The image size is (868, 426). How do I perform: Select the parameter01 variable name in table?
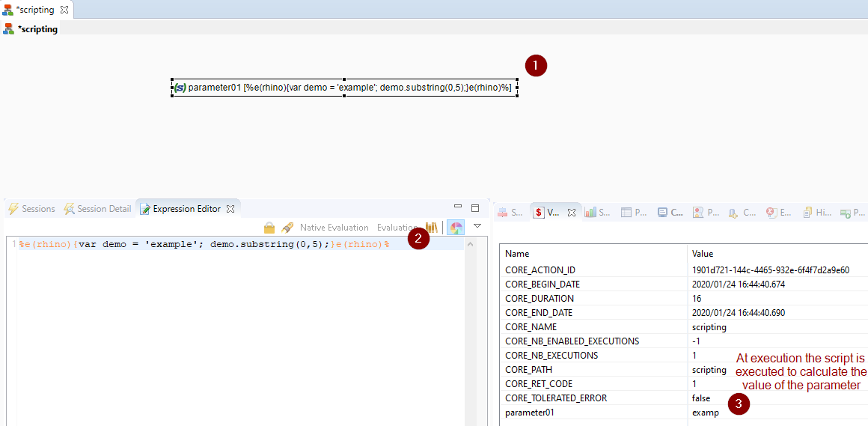pos(529,413)
